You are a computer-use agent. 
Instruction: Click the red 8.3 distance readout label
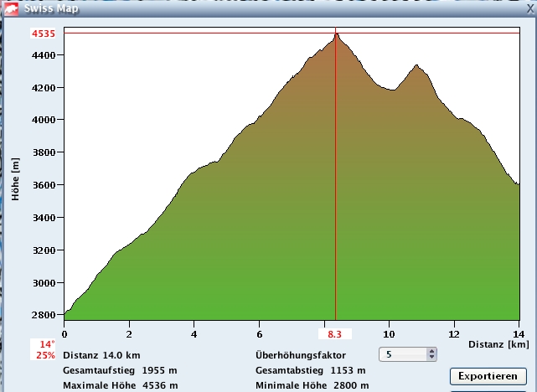pyautogui.click(x=335, y=334)
